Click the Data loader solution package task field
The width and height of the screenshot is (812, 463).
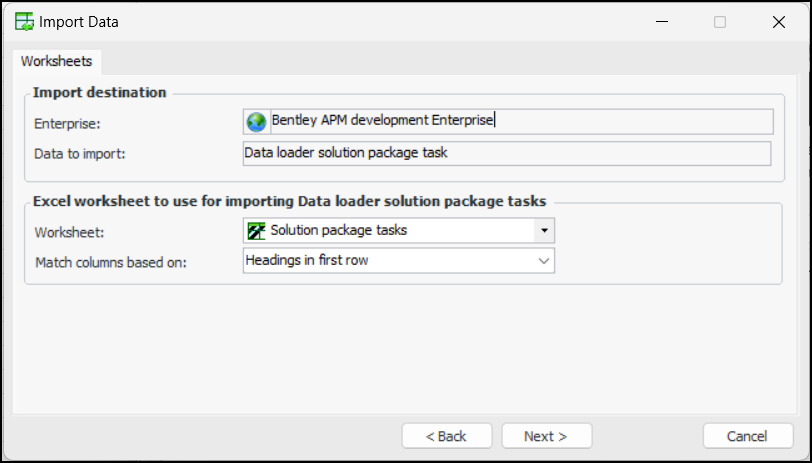point(507,153)
